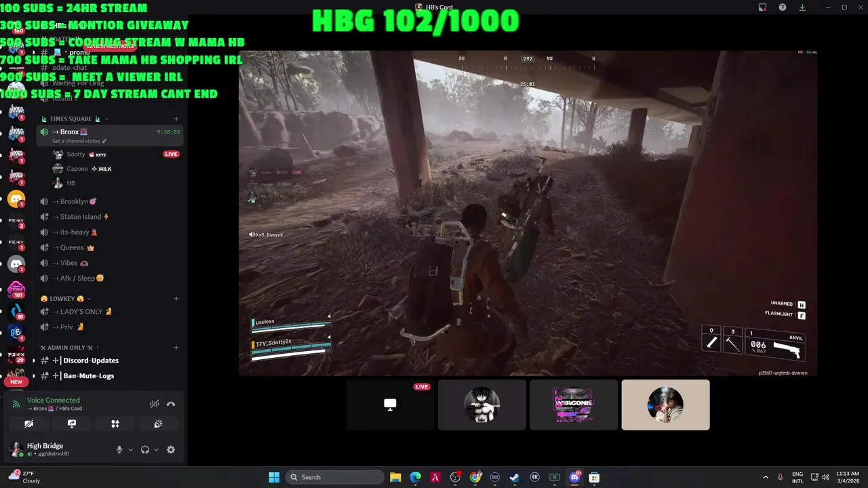Disconnect from voice channel with hang-up icon

click(171, 404)
